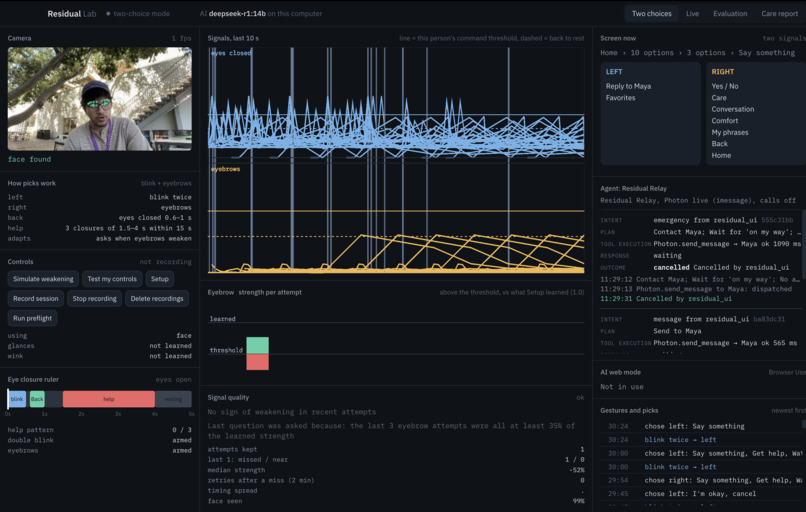Screen dimensions: 806x512
Task: Click 'No sign of weakening' status line
Action: click(291, 412)
